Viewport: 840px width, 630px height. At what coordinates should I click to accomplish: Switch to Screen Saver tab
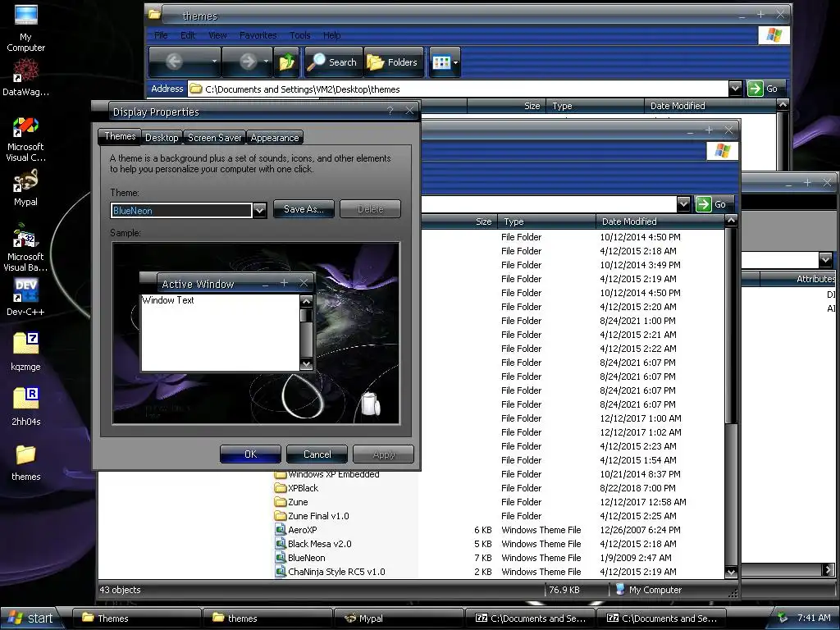click(x=214, y=138)
